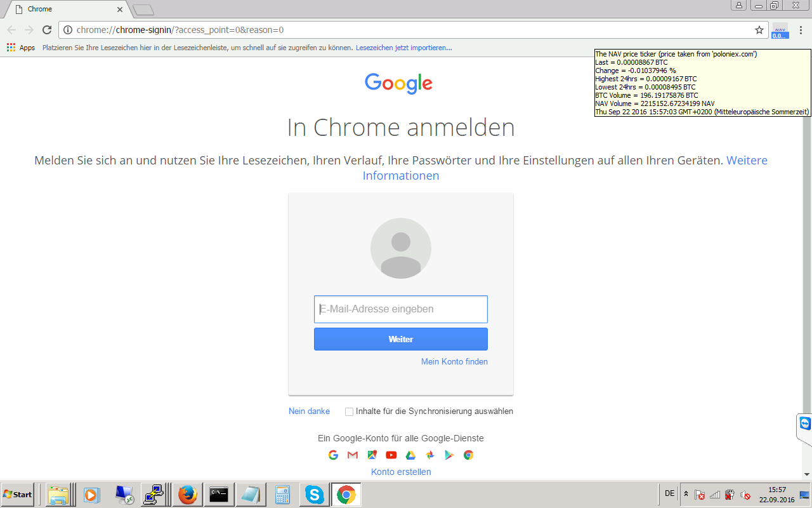The height and width of the screenshot is (508, 812).
Task: Click the site info icon in address bar
Action: click(68, 30)
